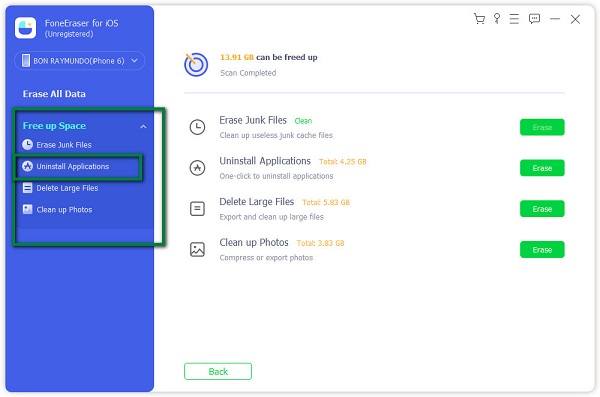Click the Erase Junk Files title

click(253, 120)
